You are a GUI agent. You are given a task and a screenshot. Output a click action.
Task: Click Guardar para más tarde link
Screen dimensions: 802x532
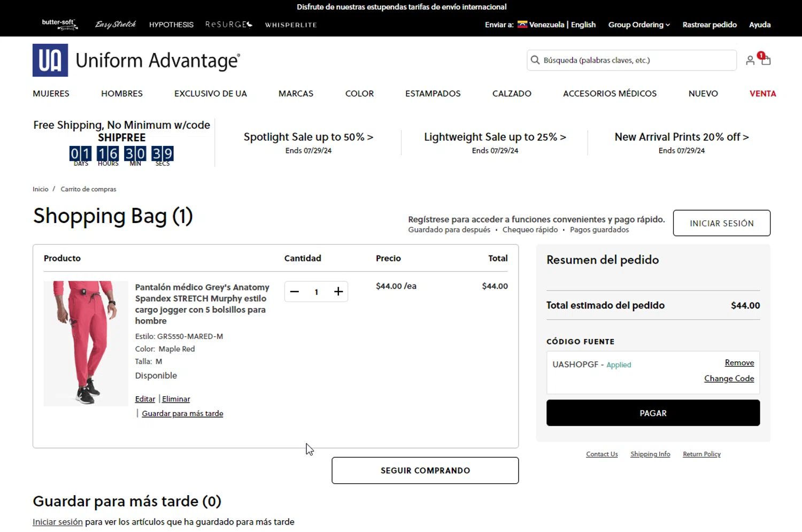[x=182, y=413]
